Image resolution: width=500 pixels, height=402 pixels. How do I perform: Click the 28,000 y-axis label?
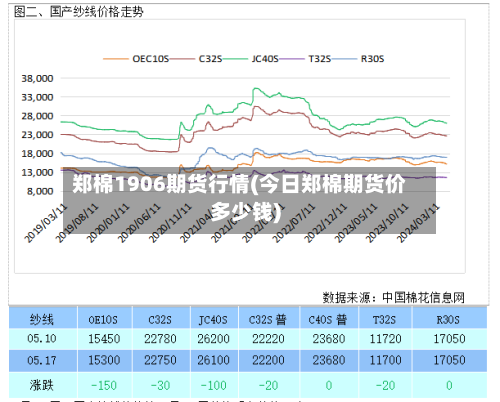click(x=37, y=116)
